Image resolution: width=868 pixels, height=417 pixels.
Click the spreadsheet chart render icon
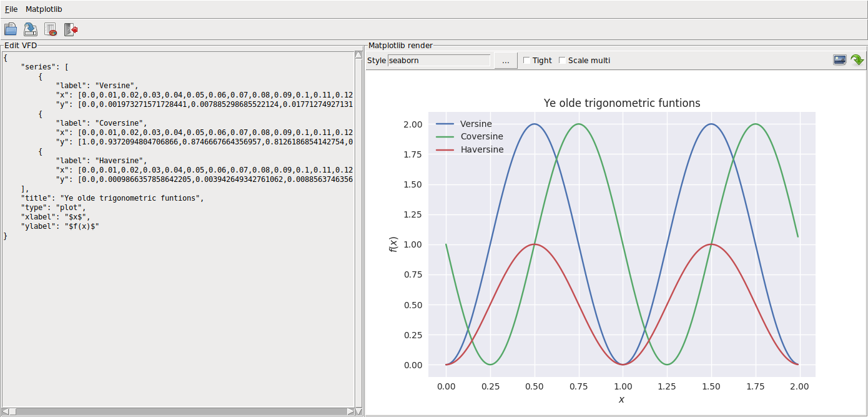coord(51,29)
